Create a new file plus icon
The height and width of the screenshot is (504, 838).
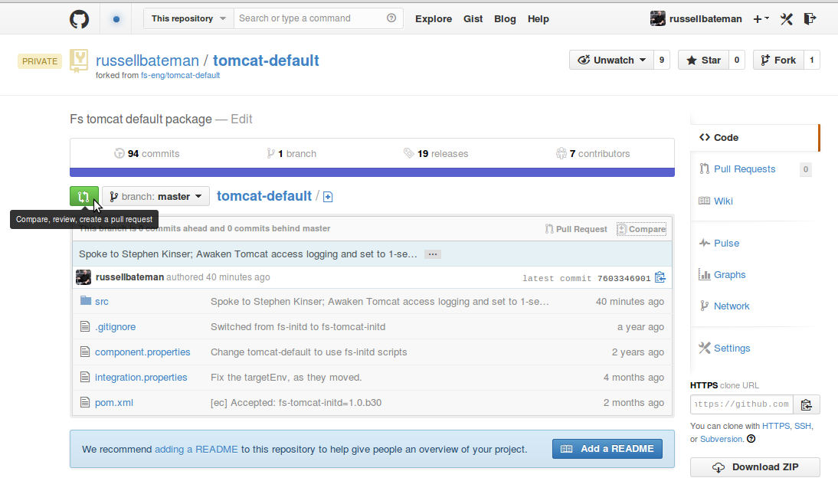point(328,197)
